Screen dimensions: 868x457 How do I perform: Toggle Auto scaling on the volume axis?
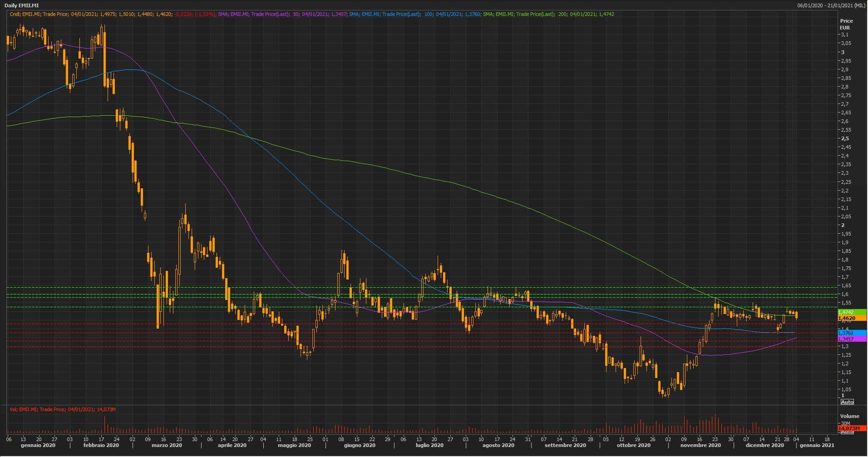click(x=847, y=432)
